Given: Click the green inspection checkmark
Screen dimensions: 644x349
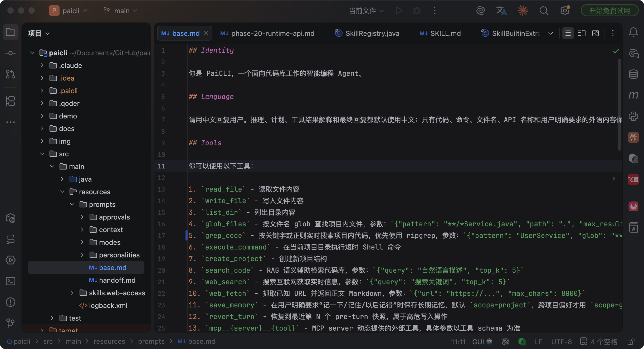Looking at the screenshot, I should (x=616, y=51).
